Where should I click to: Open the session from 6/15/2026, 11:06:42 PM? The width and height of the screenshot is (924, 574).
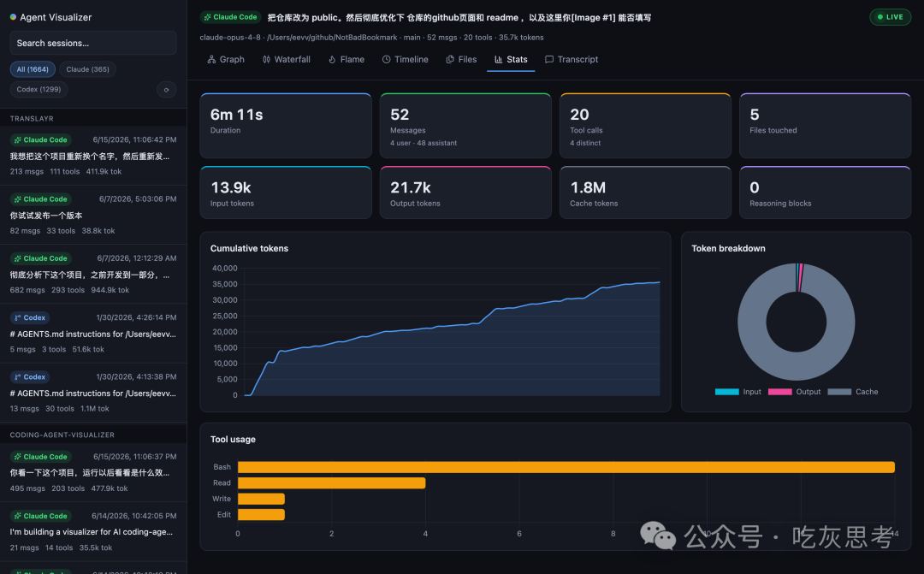93,156
